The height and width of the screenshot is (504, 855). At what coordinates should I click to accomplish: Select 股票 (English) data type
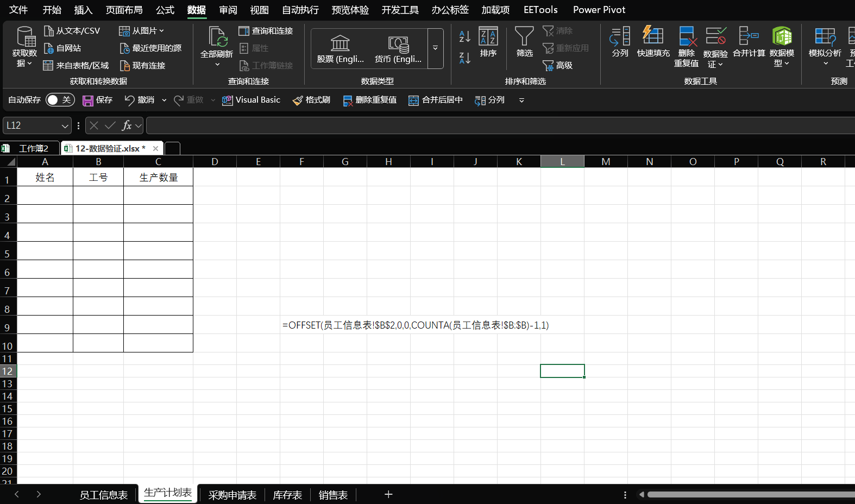pos(341,49)
